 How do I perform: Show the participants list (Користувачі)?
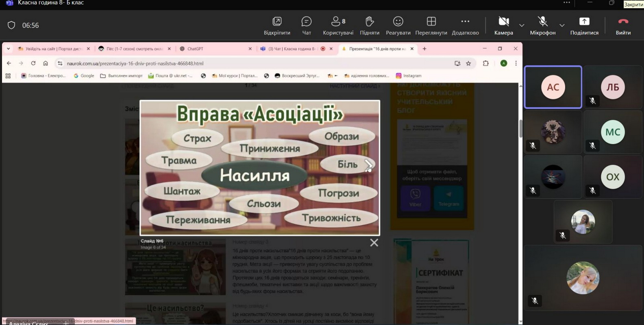338,26
